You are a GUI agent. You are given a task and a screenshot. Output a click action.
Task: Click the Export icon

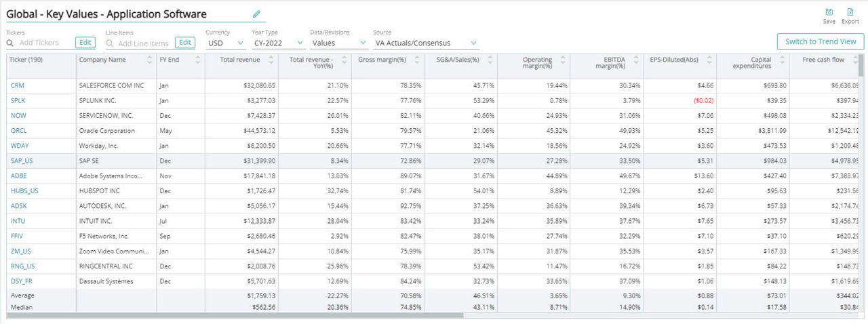850,12
